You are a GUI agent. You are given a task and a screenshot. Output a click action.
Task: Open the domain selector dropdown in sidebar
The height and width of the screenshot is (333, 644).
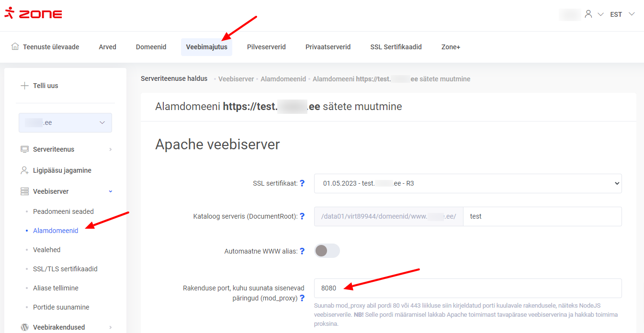(x=65, y=123)
